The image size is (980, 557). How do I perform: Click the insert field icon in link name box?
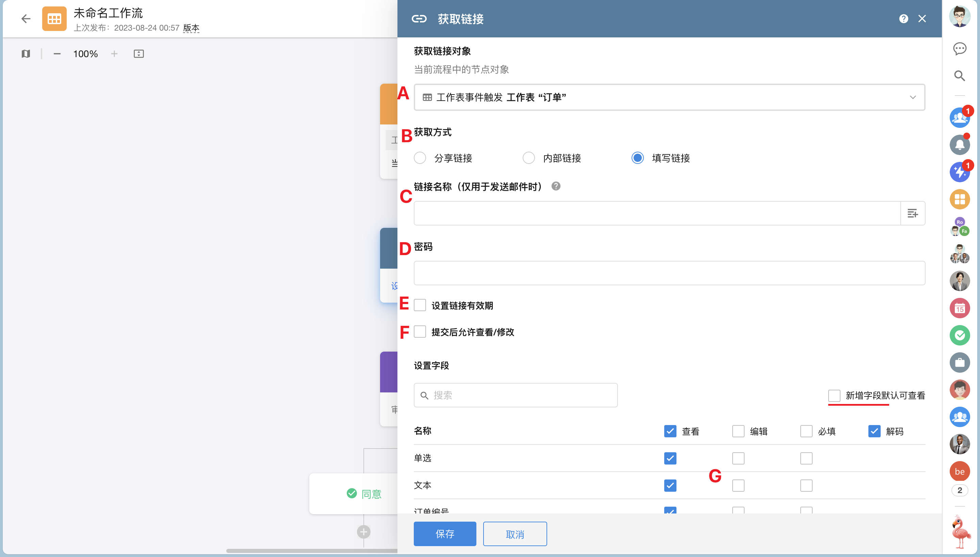[913, 213]
